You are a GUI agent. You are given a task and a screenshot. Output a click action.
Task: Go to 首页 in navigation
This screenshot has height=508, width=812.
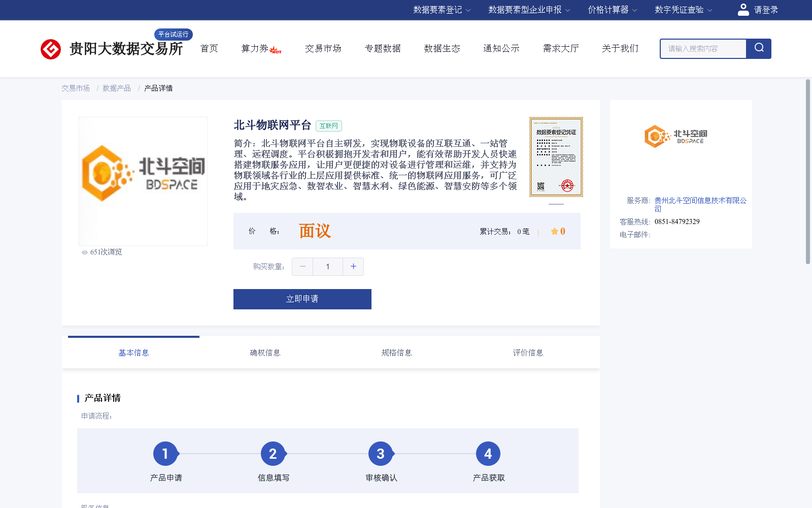click(209, 48)
